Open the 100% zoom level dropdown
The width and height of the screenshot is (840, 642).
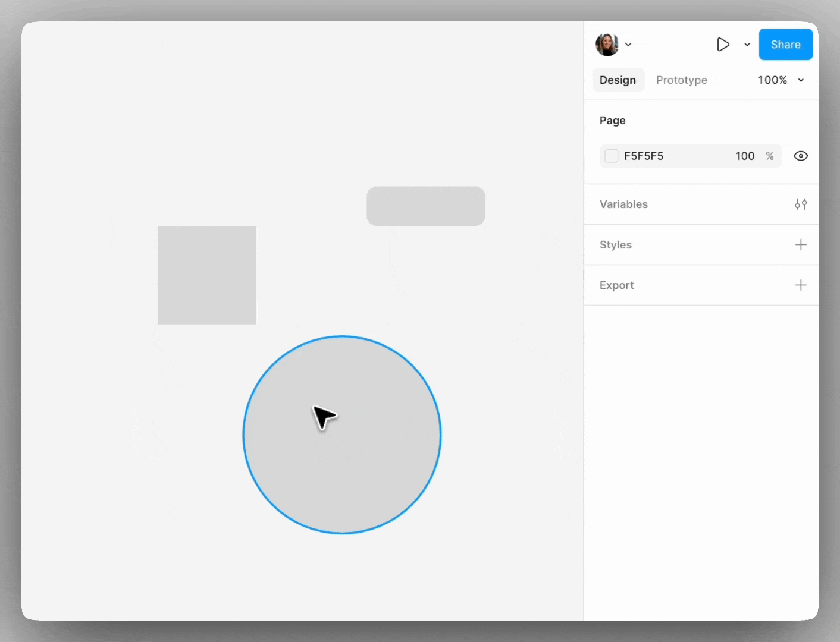coord(781,80)
